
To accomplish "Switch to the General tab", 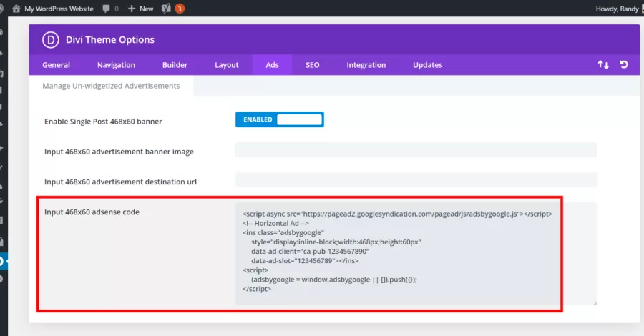I will click(57, 65).
